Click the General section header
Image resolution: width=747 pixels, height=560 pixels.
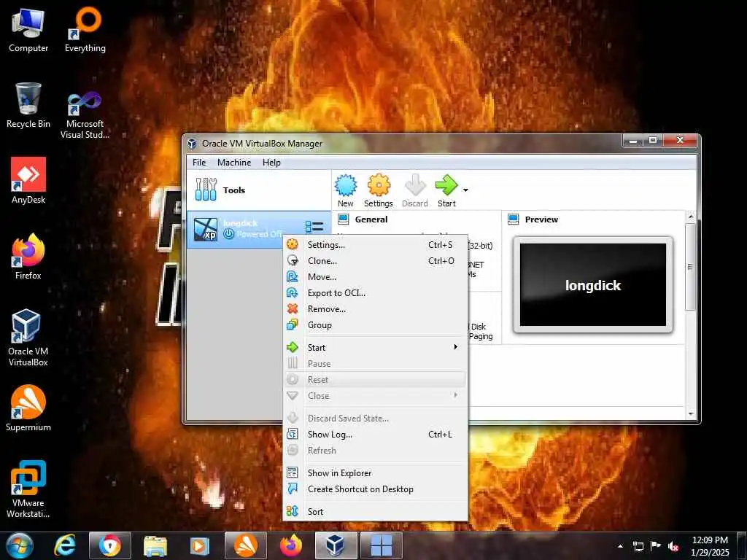371,219
